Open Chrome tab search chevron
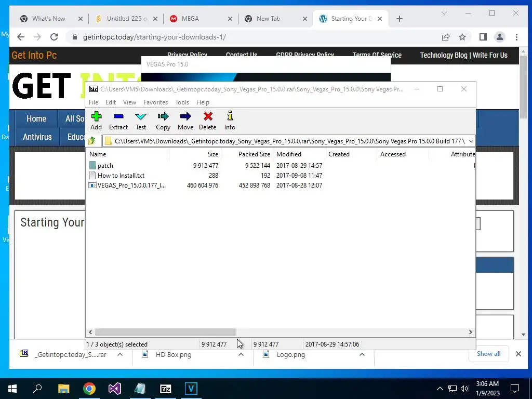Image resolution: width=532 pixels, height=399 pixels. (444, 13)
